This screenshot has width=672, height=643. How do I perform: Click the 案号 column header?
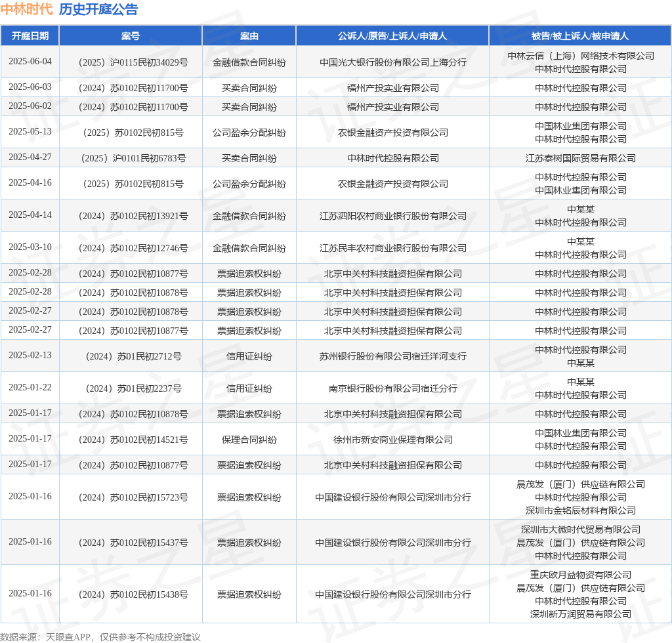131,36
